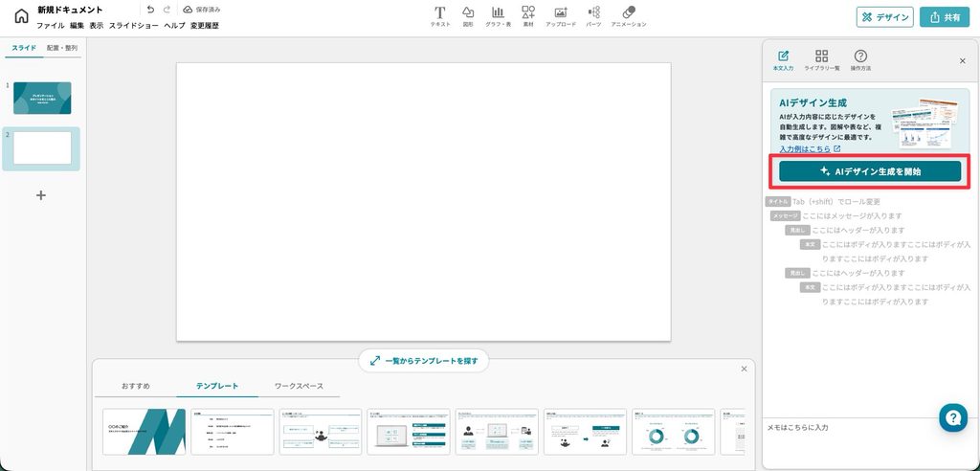Screen dimensions: 980x471
Task: Switch to the 配置・整列 tab
Action: (x=62, y=48)
